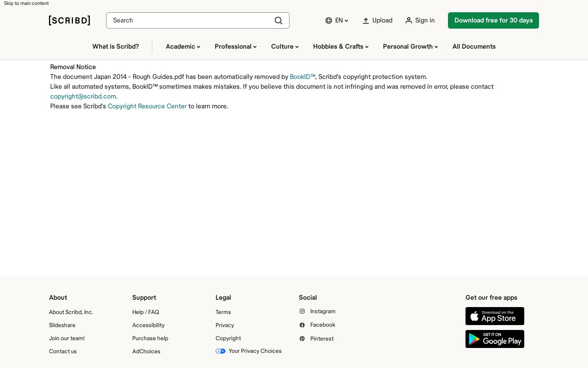Open Contact us footer link

(x=63, y=351)
